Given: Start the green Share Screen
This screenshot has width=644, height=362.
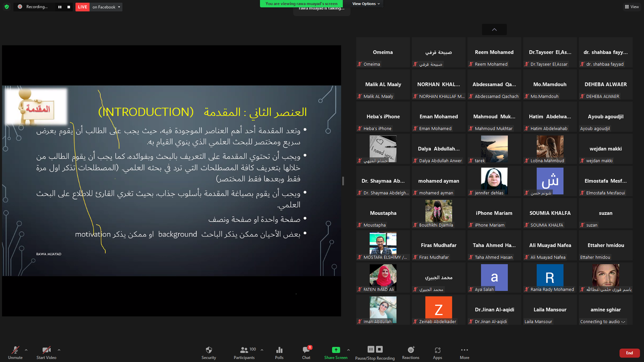Looking at the screenshot, I should coord(336,353).
